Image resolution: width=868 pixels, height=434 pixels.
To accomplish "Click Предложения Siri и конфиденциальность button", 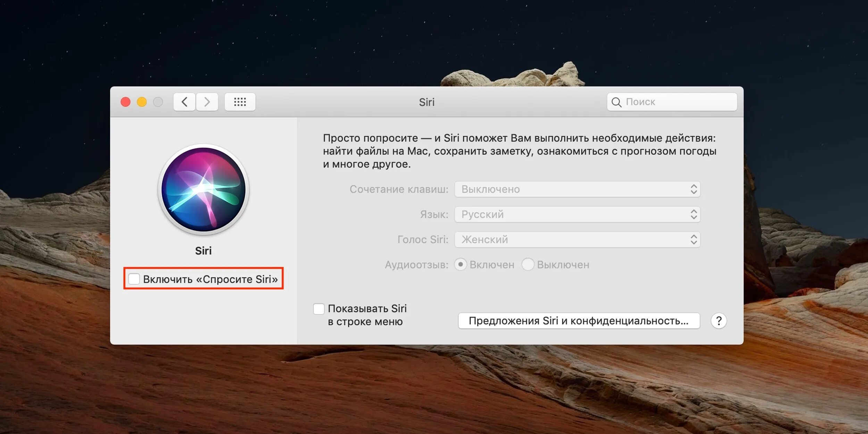I will pos(578,321).
